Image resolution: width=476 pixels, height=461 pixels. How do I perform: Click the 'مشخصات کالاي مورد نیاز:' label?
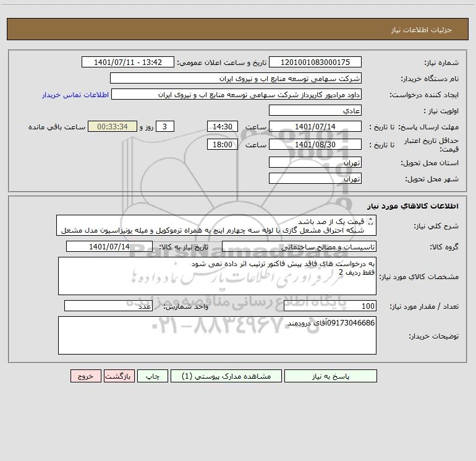click(420, 277)
